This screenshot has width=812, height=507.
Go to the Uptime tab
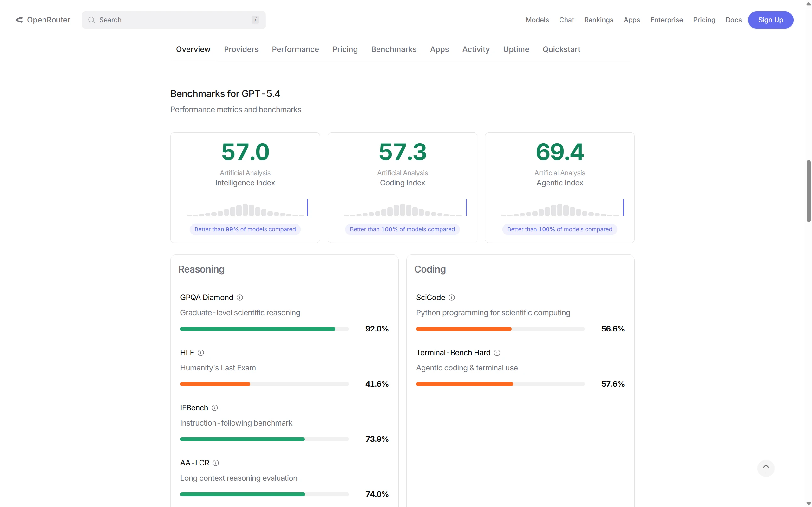coord(516,49)
